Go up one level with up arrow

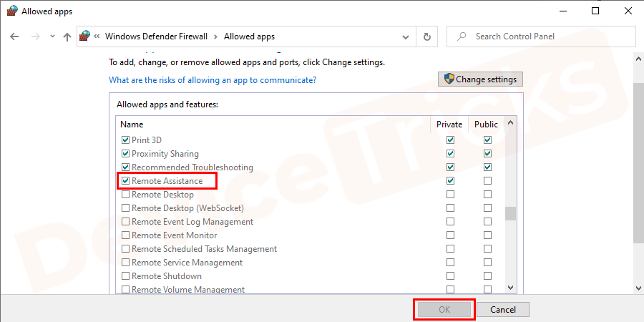pyautogui.click(x=67, y=36)
